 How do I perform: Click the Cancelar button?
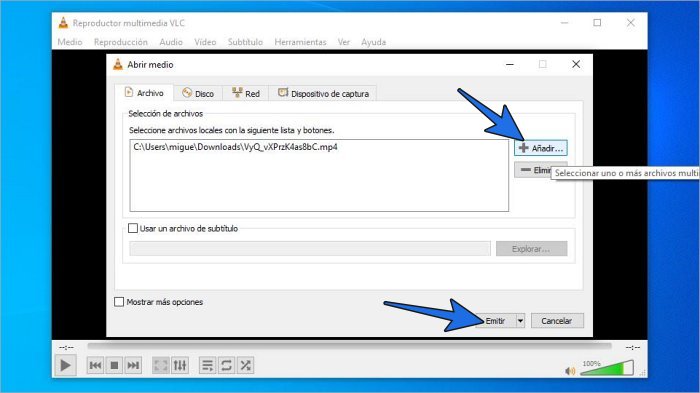click(557, 321)
